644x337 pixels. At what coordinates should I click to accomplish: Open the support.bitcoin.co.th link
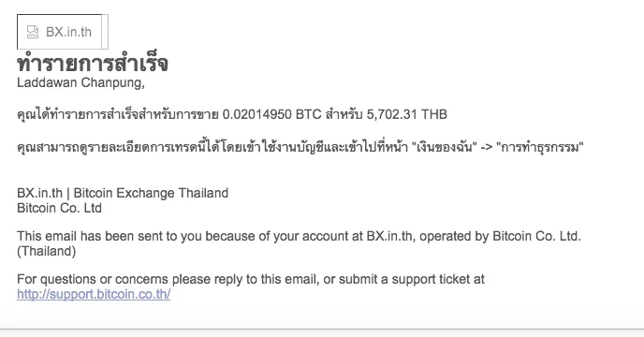click(x=94, y=294)
